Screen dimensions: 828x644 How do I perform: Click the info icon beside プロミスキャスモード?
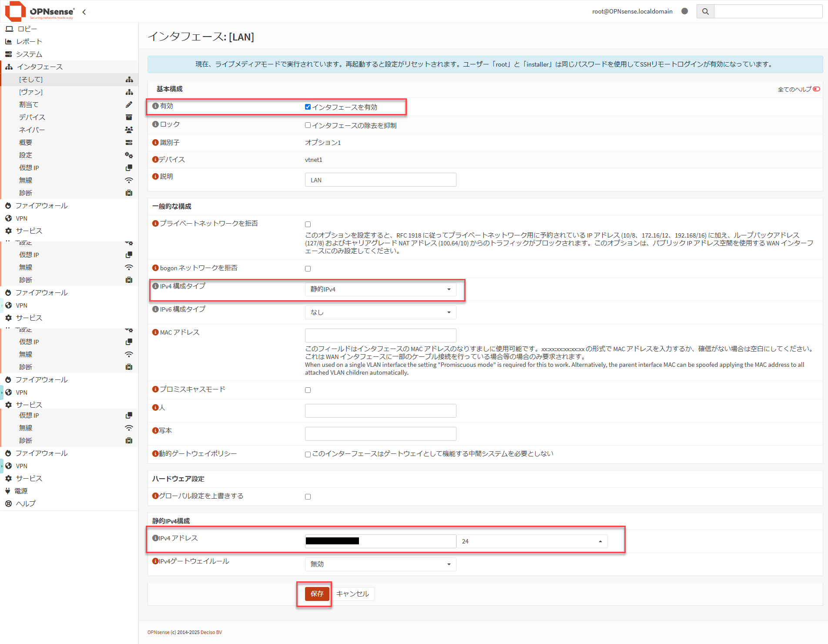155,389
